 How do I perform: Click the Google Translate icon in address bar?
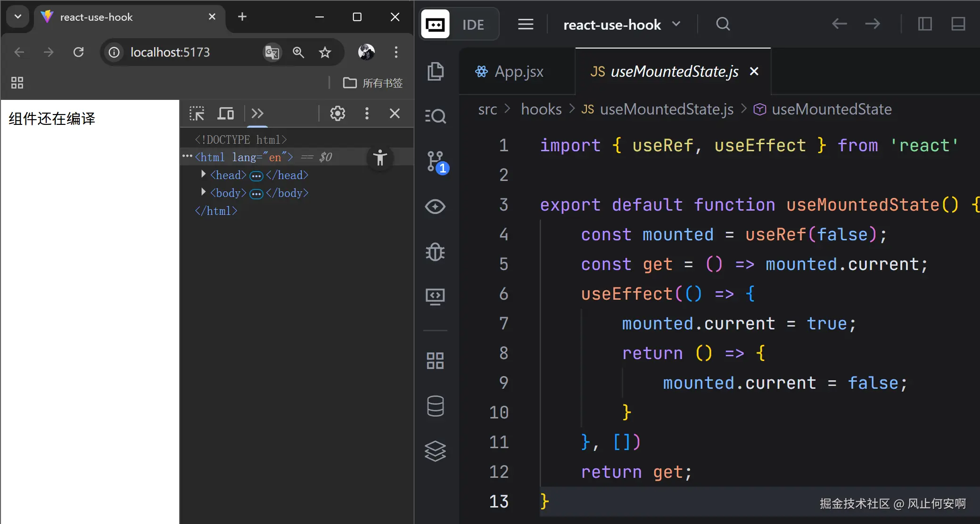272,52
